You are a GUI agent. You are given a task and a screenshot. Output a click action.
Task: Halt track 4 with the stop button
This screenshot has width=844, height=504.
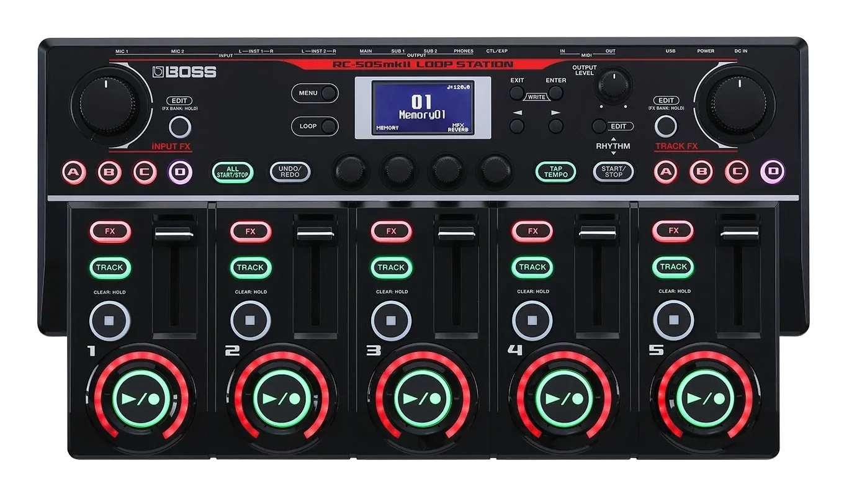pos(532,320)
